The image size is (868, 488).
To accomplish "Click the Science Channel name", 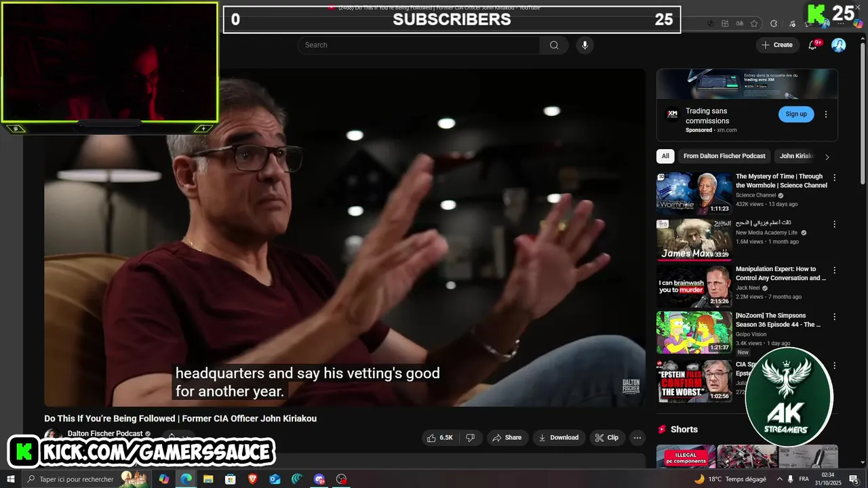I will 755,195.
